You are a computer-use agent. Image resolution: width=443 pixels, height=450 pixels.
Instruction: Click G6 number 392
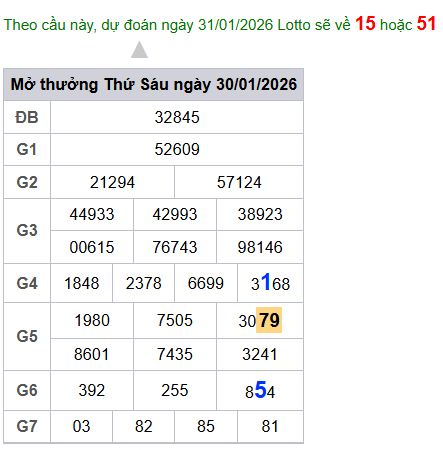[92, 390]
